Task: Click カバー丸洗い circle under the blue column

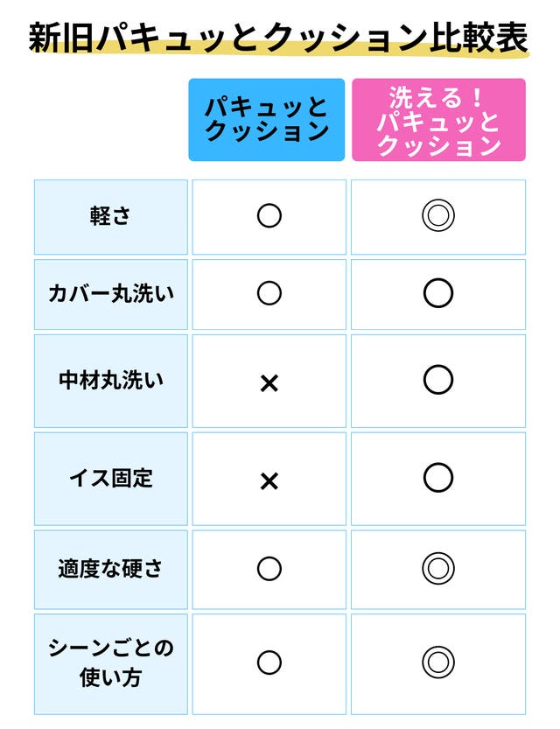Action: click(269, 293)
